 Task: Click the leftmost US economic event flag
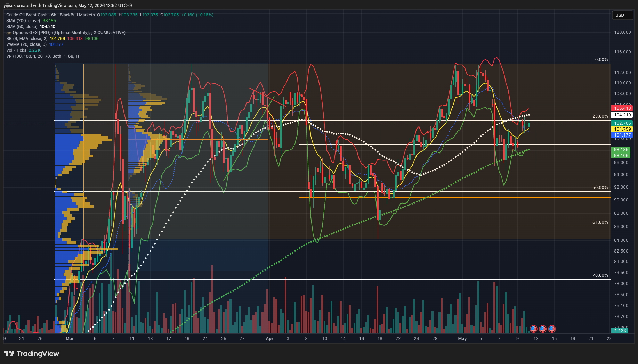(x=533, y=329)
